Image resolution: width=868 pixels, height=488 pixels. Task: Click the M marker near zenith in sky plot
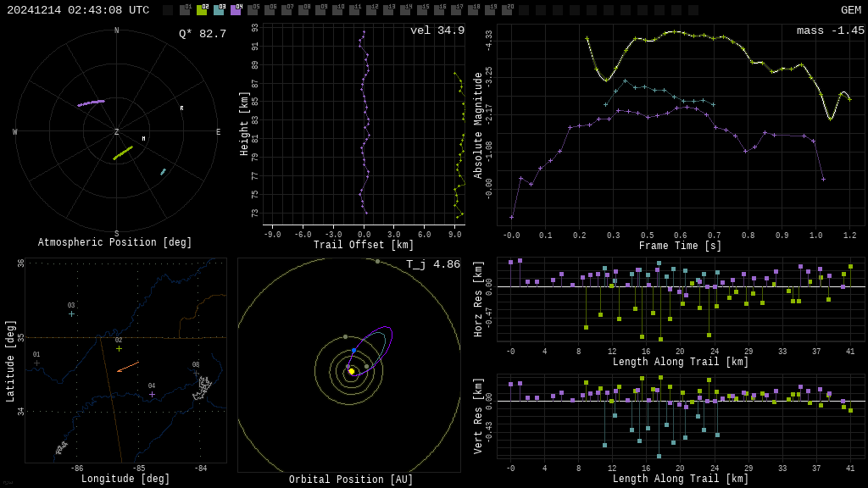143,138
